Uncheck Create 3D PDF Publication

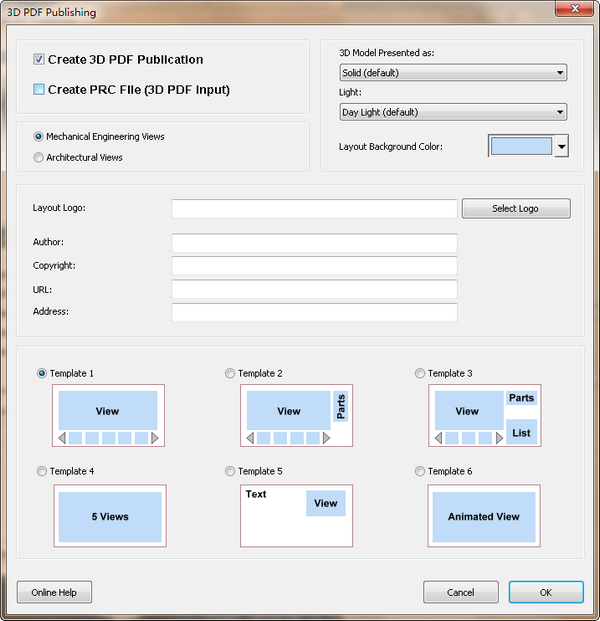click(39, 59)
